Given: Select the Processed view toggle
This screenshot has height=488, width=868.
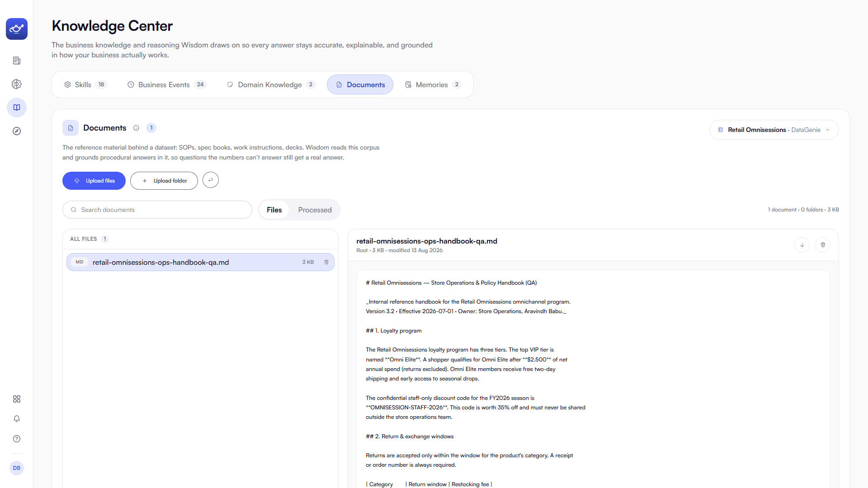Looking at the screenshot, I should pyautogui.click(x=315, y=210).
